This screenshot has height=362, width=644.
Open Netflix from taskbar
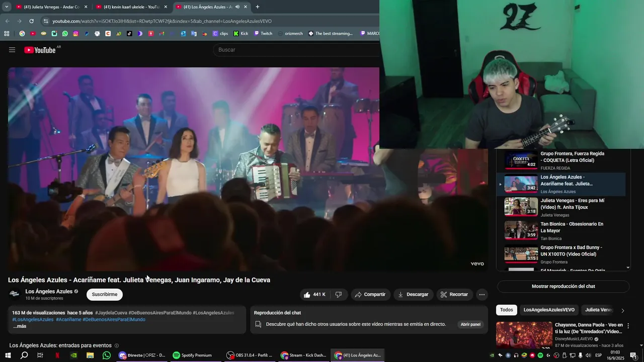coord(57,355)
